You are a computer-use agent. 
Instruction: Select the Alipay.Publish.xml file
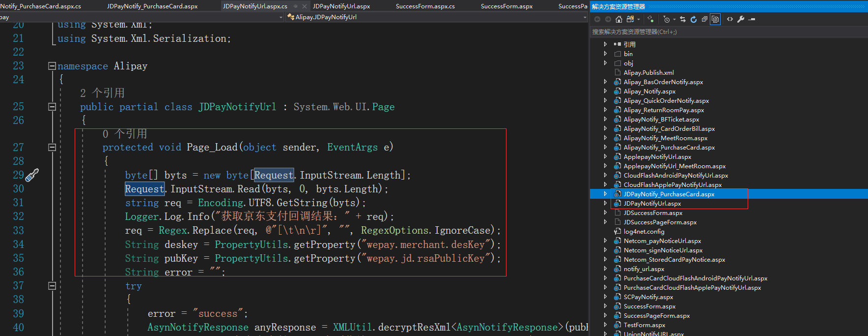(648, 72)
